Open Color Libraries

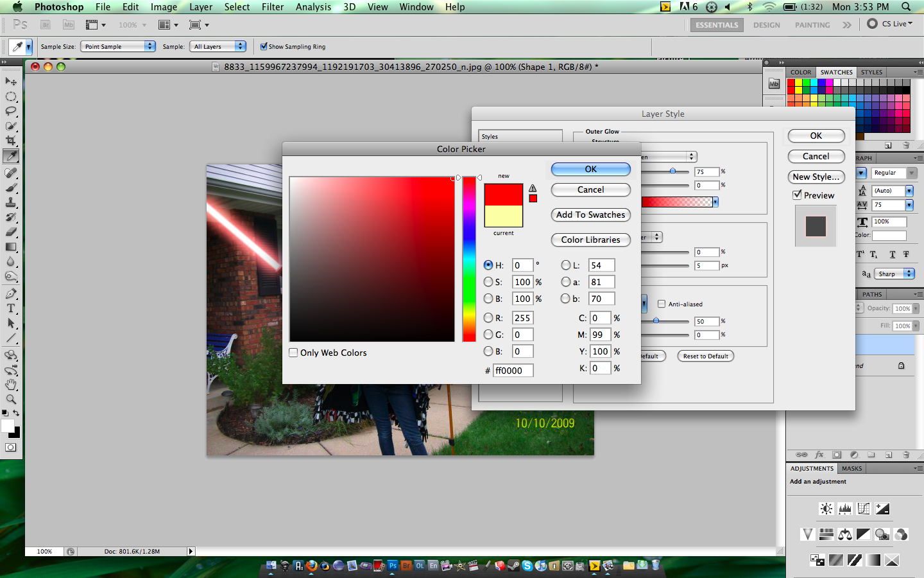coord(590,240)
